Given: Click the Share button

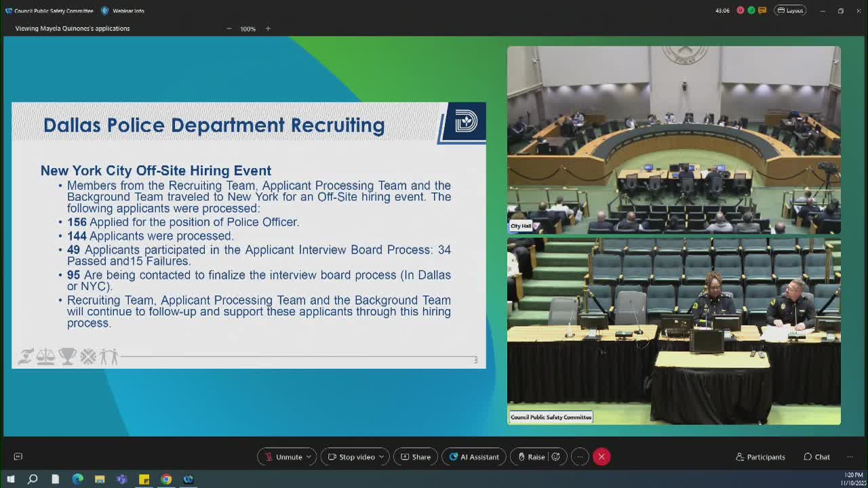Looking at the screenshot, I should [415, 457].
